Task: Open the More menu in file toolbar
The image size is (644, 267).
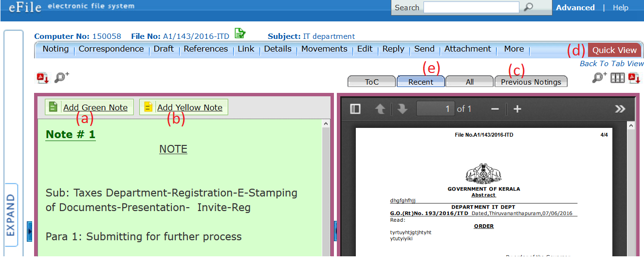Action: point(514,49)
